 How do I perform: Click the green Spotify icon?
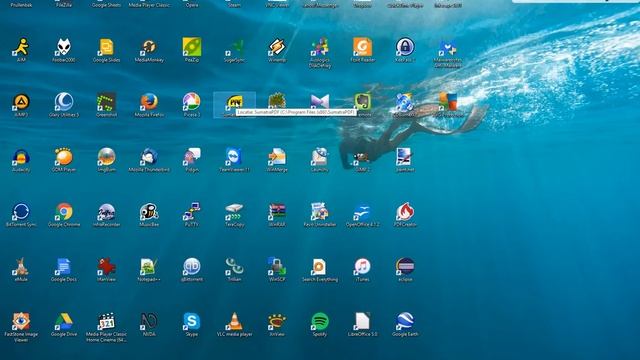click(320, 322)
